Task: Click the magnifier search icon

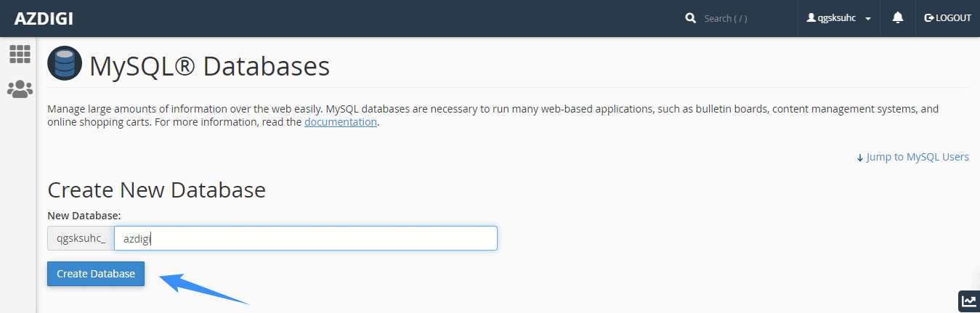Action: click(x=691, y=18)
